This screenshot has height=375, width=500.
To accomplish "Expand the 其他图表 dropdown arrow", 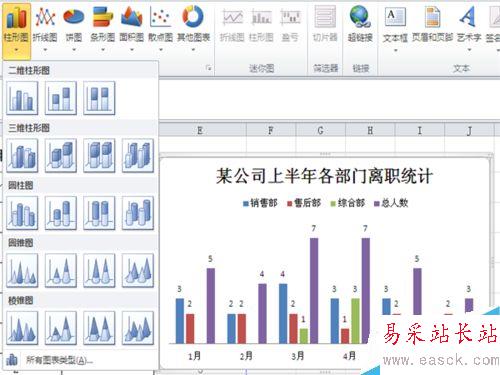I will [x=193, y=50].
